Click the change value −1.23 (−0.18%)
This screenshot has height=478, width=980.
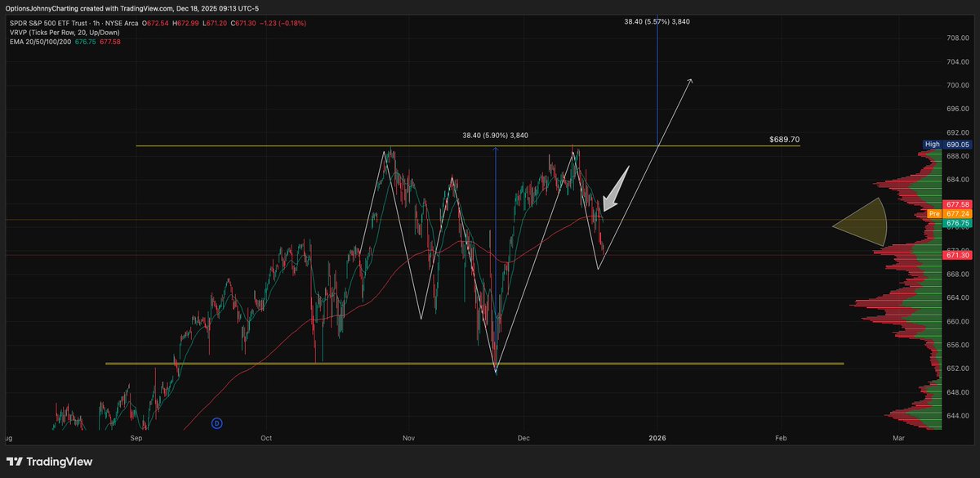tap(282, 23)
